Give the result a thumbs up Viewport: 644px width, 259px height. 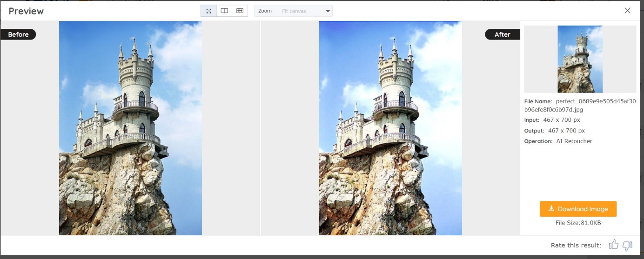tap(613, 245)
